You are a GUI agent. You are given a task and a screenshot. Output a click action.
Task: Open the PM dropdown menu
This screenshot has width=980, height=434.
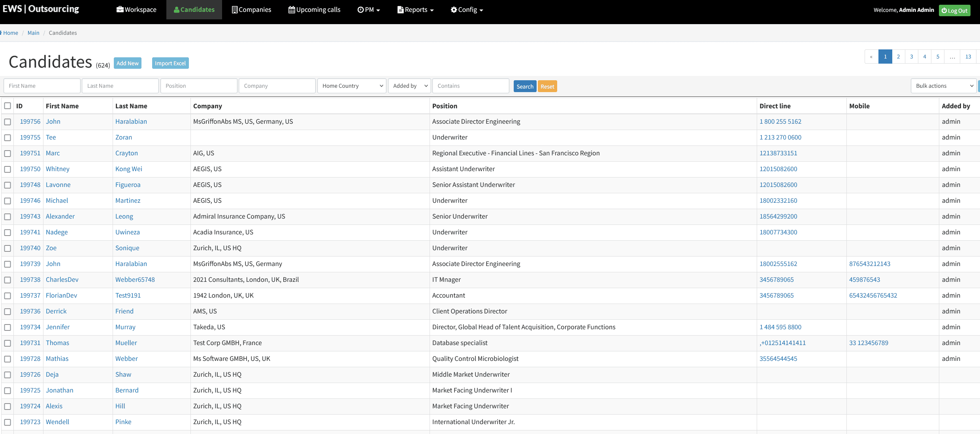[x=369, y=9]
